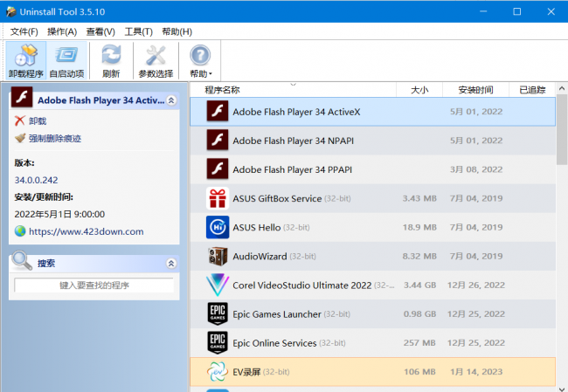Click the 3.43 MB size cell
The height and width of the screenshot is (392, 568).
419,198
